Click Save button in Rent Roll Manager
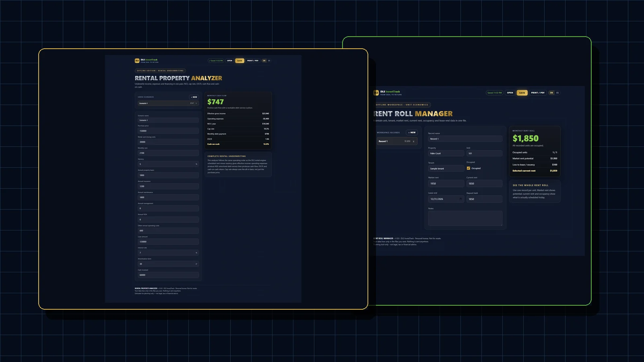This screenshot has width=644, height=362. coord(522,93)
